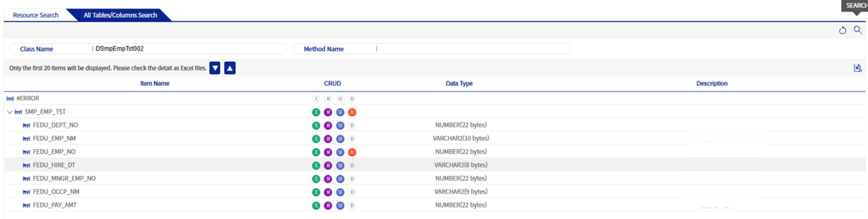Collapse all with the up-arrow button
The width and height of the screenshot is (868, 219).
pos(230,68)
